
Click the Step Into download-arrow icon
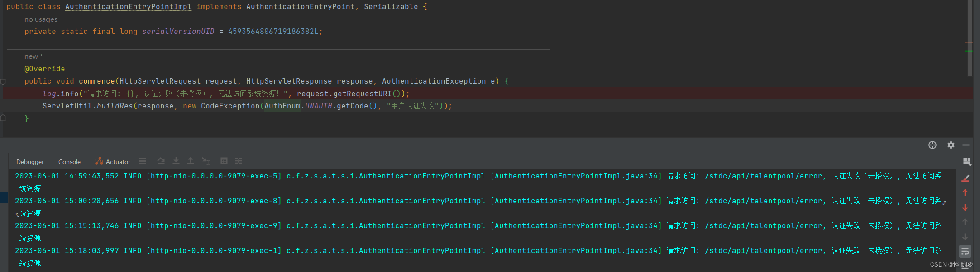click(176, 161)
